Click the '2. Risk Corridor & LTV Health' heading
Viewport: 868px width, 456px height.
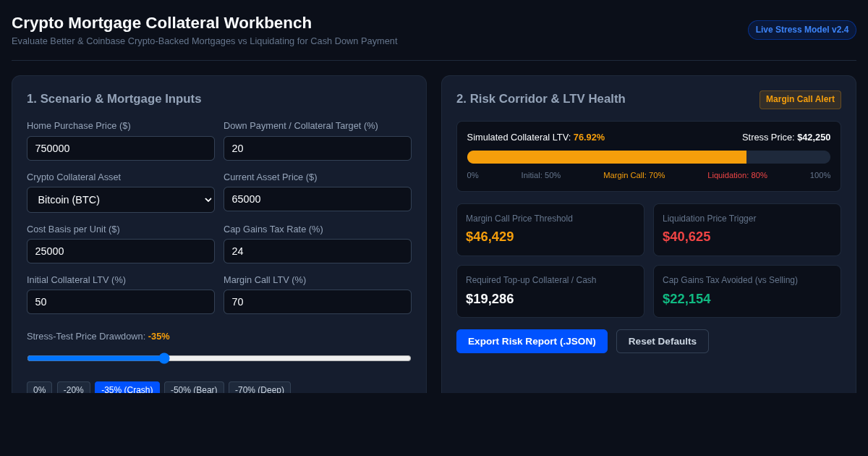(x=541, y=99)
